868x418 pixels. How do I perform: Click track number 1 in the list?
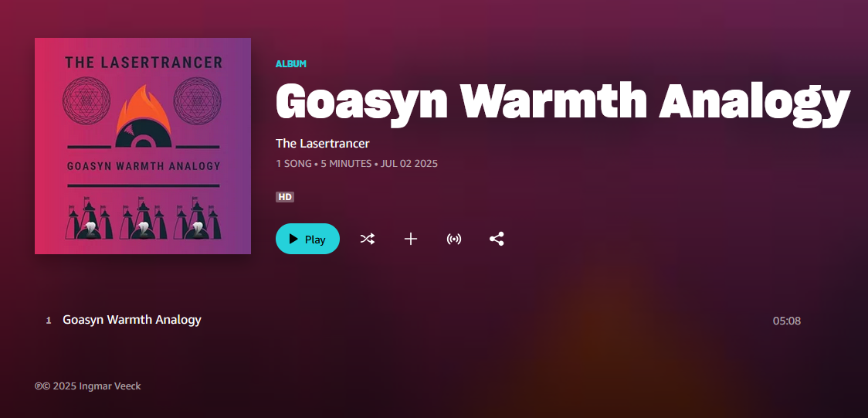click(49, 321)
